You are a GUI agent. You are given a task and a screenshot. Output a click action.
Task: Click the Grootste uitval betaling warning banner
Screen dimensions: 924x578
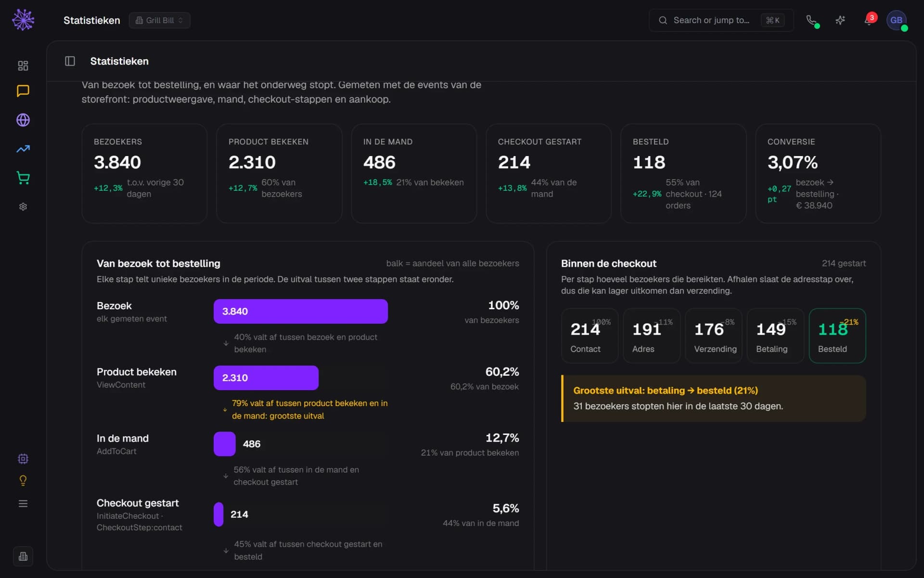[x=714, y=398]
